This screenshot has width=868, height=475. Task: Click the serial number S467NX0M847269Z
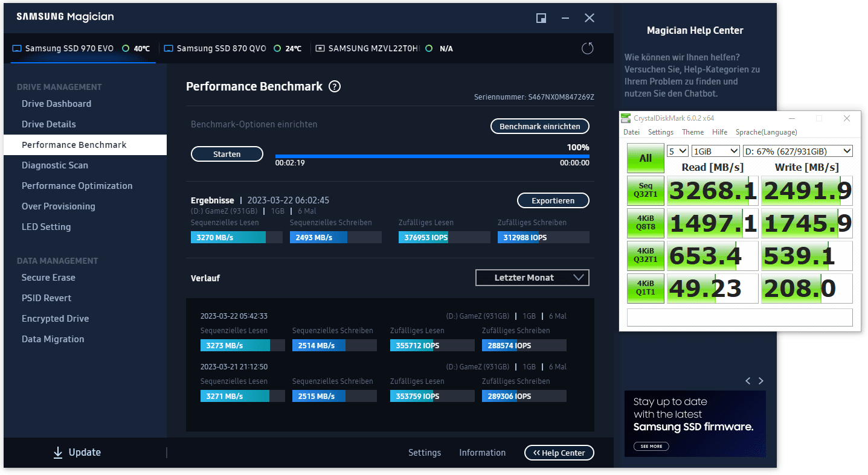coord(561,97)
